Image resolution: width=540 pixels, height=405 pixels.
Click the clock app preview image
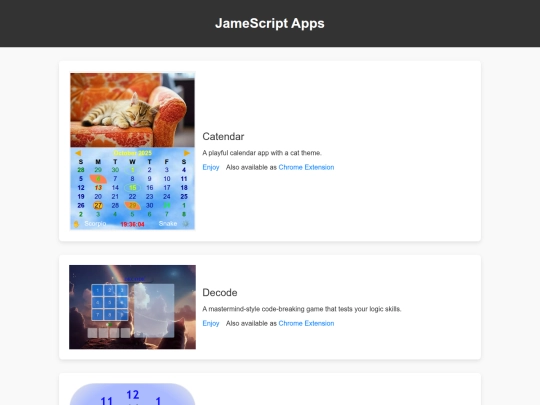(133, 394)
